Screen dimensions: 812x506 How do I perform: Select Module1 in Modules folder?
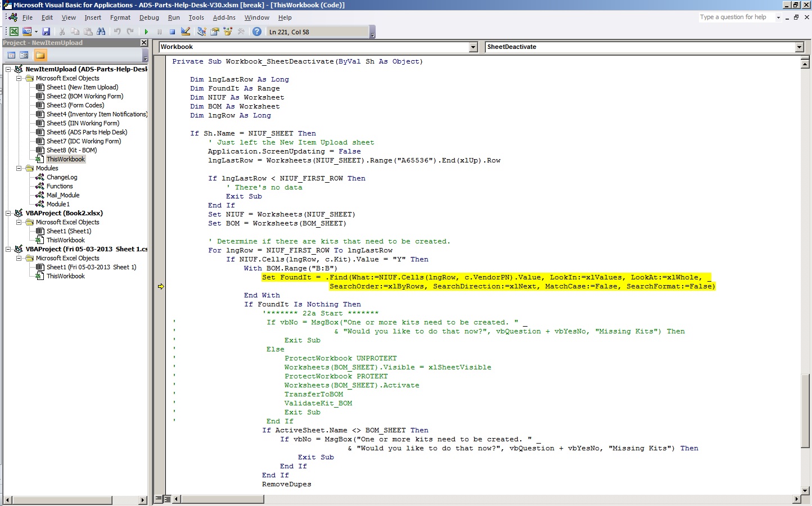(x=58, y=204)
